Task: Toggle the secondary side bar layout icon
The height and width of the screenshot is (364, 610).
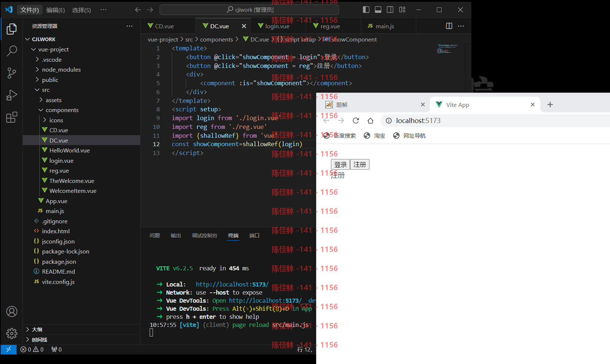Action: pyautogui.click(x=390, y=10)
